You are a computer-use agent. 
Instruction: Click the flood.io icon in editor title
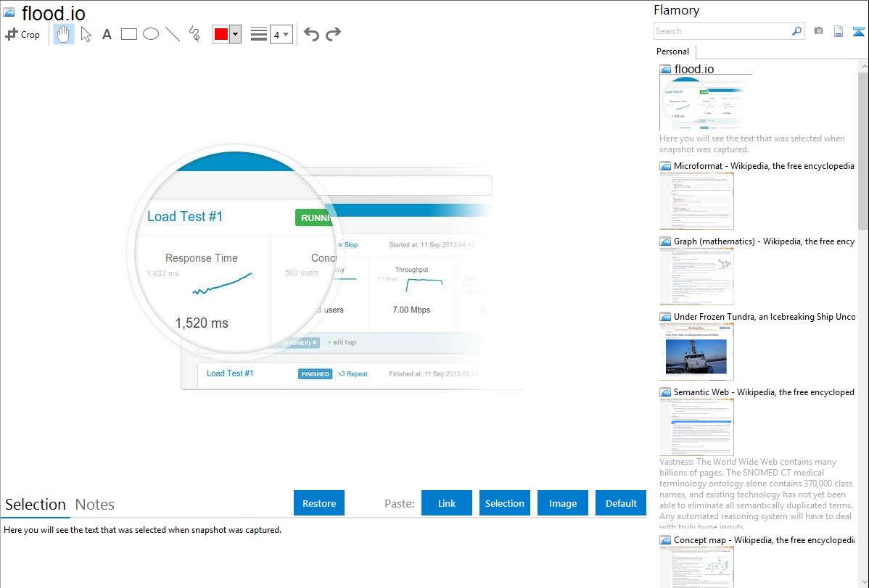coord(9,13)
